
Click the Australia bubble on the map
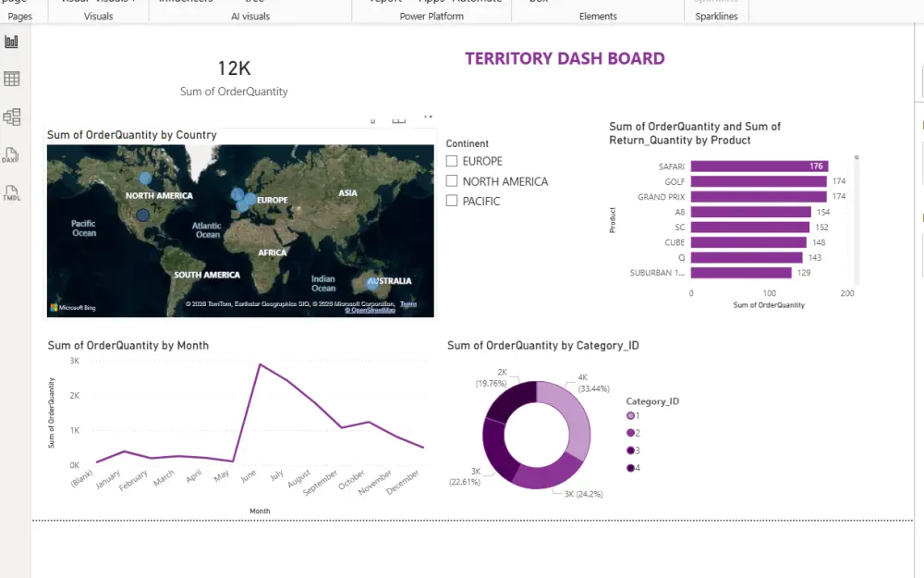pyautogui.click(x=372, y=282)
